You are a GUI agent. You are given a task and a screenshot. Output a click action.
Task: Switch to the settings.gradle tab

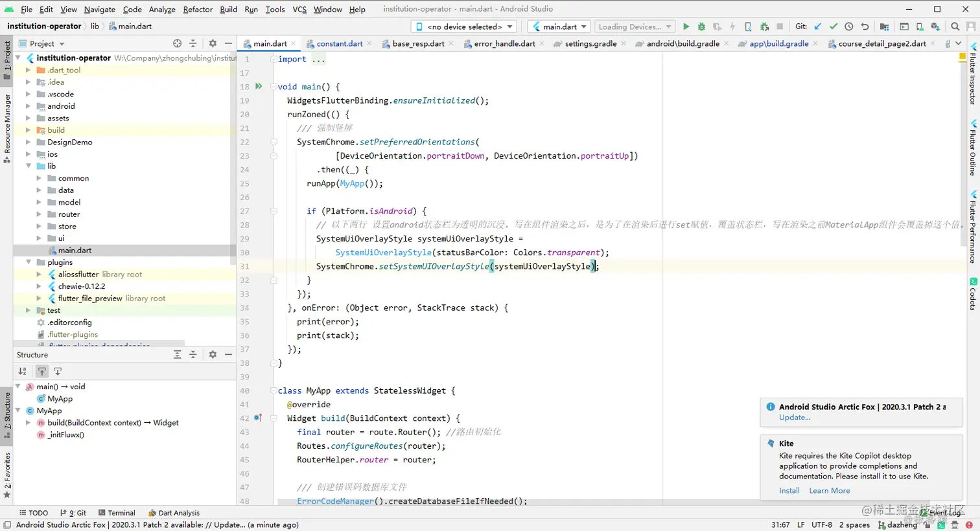coord(590,43)
